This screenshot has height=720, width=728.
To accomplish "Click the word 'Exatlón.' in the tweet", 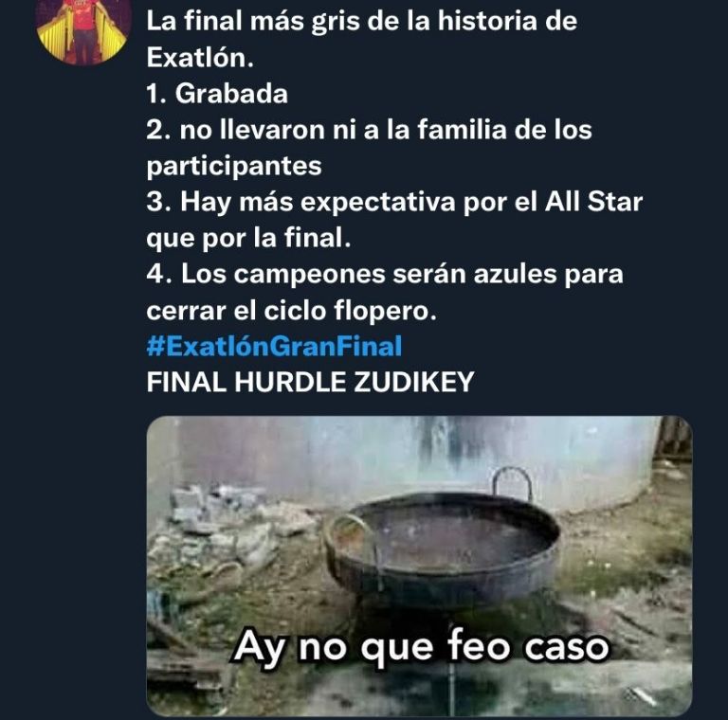I will [200, 58].
